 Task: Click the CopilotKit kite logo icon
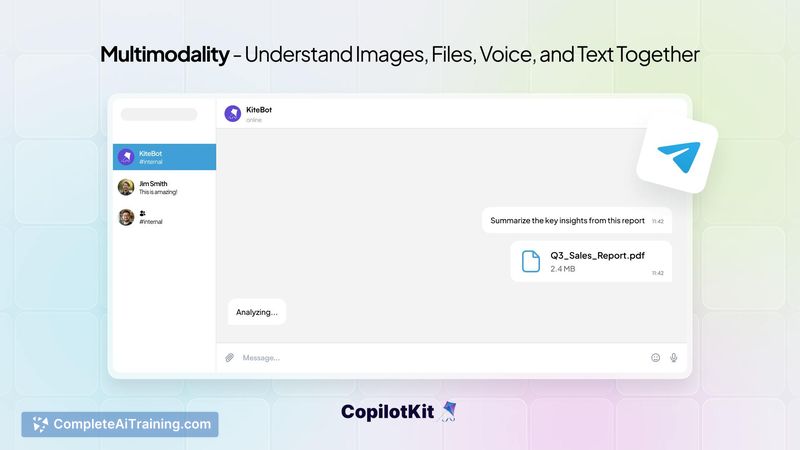click(448, 412)
